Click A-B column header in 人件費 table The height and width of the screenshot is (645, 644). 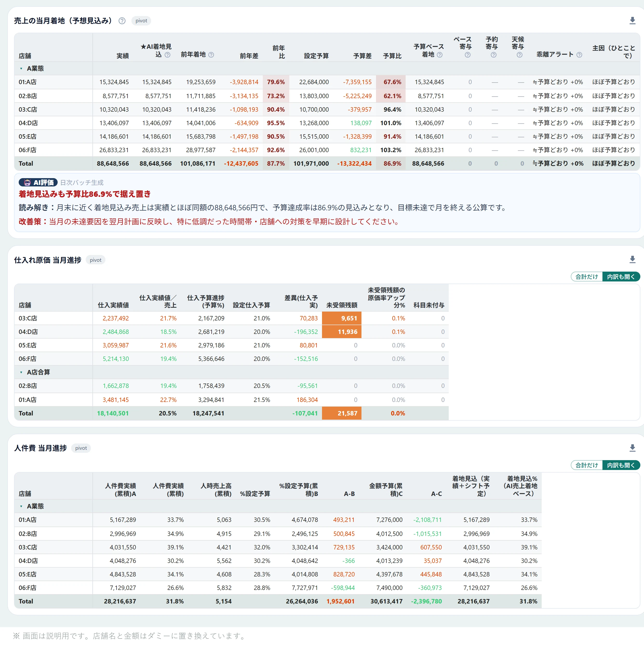[349, 494]
